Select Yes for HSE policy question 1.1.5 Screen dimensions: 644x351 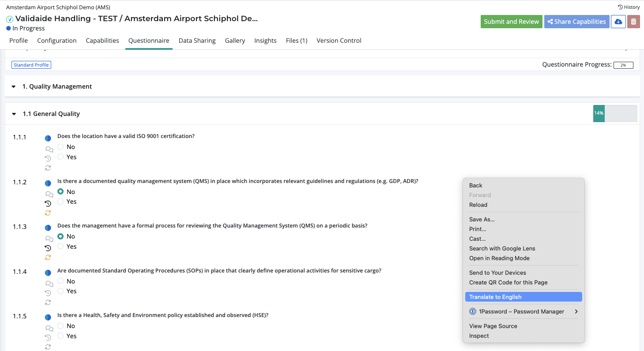60,336
